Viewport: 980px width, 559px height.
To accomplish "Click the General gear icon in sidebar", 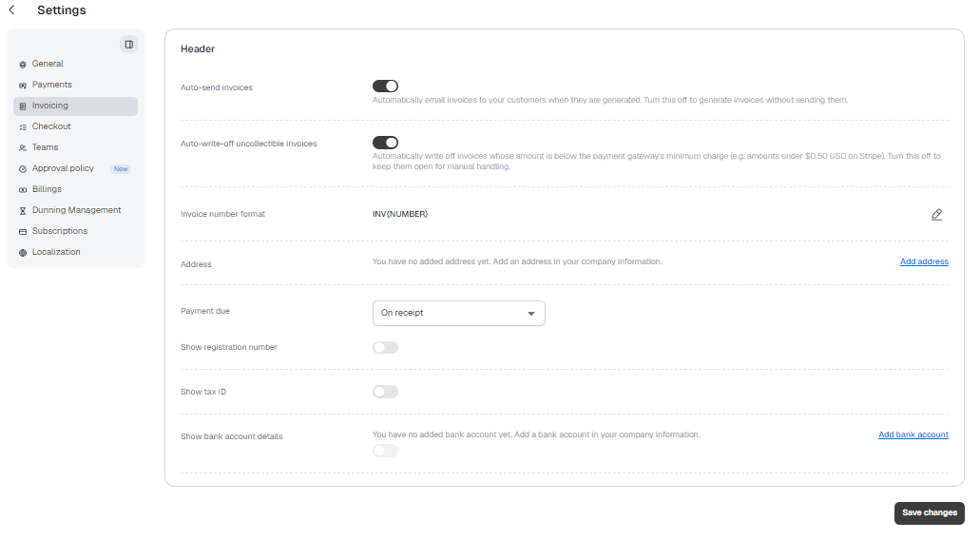I will [x=23, y=65].
